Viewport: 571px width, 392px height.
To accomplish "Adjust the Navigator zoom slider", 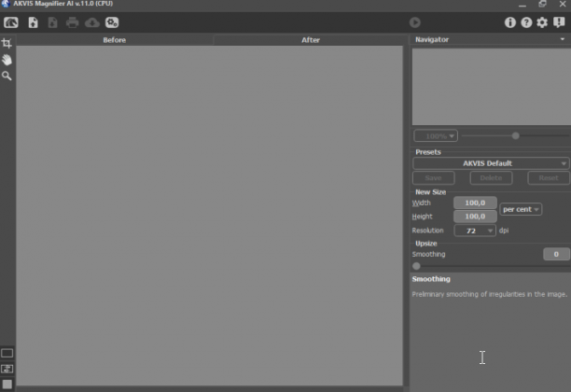I will coord(515,136).
